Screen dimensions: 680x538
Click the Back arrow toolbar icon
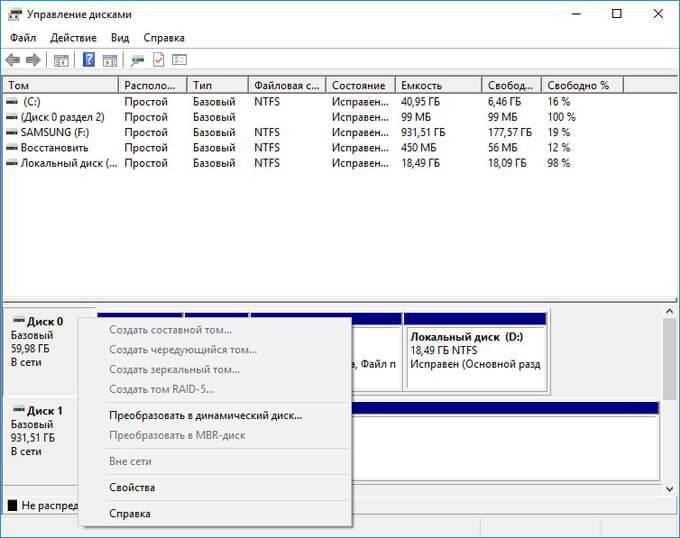point(13,60)
